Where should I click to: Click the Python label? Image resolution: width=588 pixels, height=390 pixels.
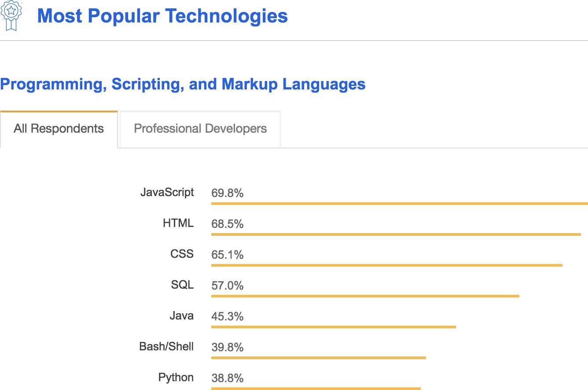coord(176,377)
